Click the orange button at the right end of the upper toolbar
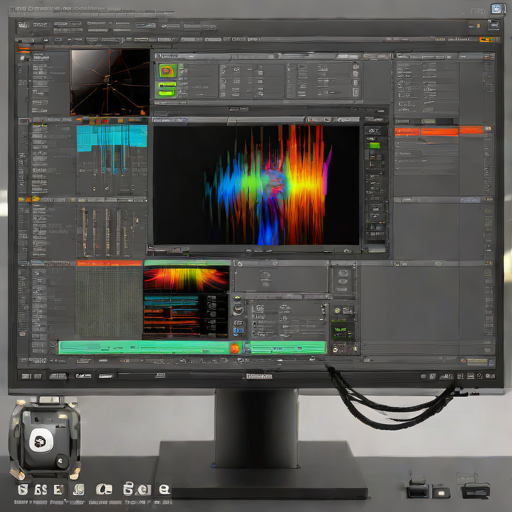512x512 pixels. click(486, 40)
